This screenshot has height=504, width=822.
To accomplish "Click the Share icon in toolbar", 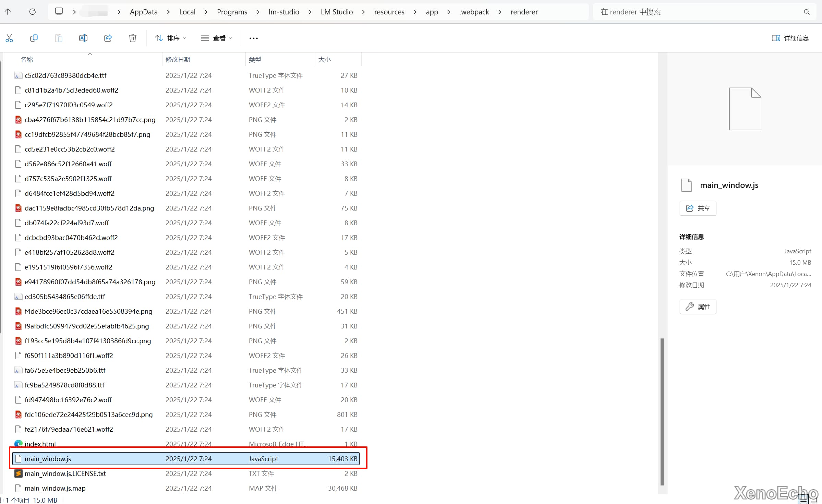I will (108, 38).
